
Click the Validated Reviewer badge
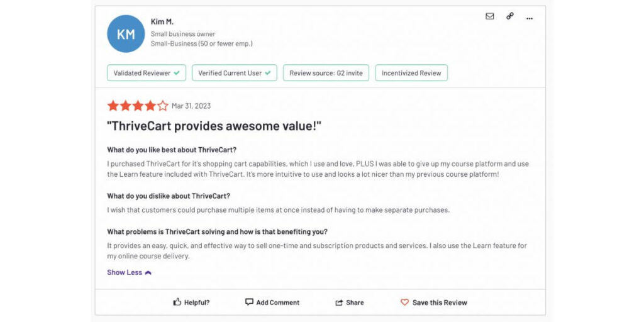click(147, 73)
